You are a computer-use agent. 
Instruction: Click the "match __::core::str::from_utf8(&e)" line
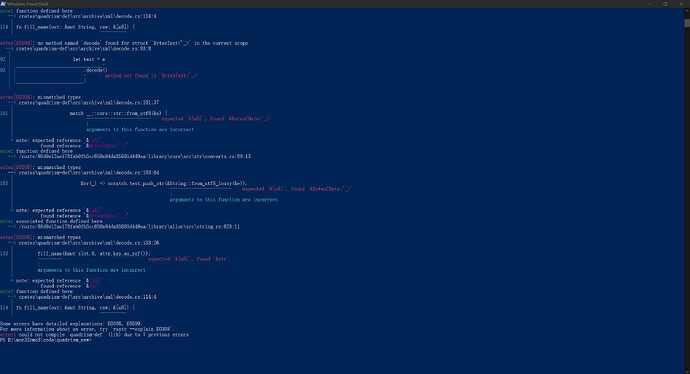click(x=118, y=113)
